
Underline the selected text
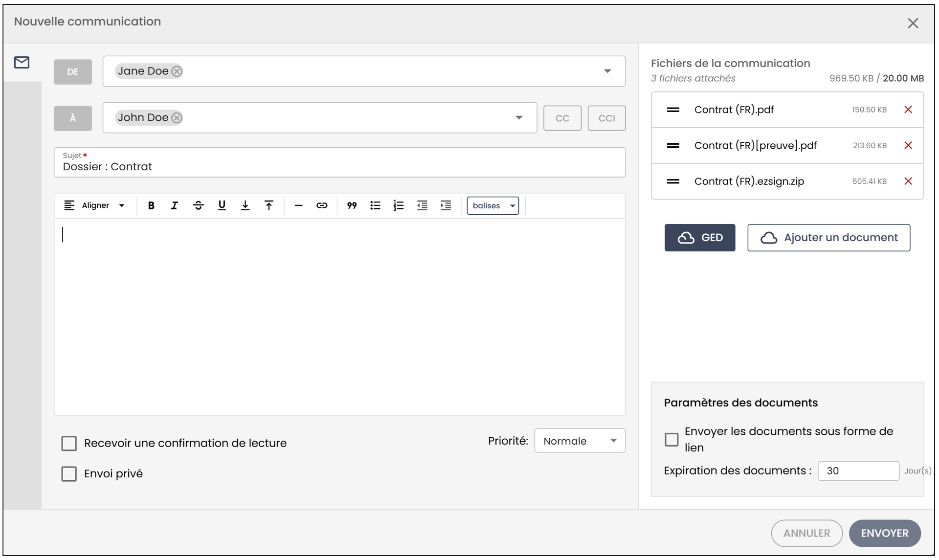tap(222, 205)
